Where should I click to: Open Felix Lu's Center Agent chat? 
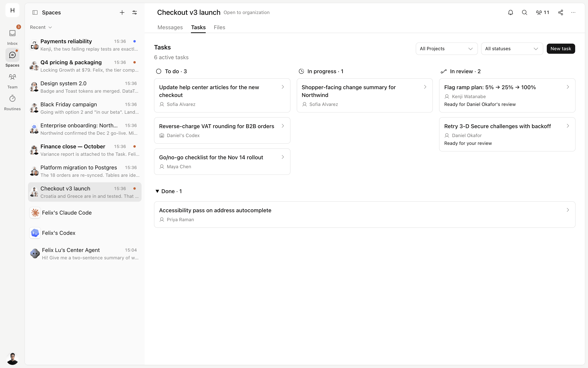click(85, 254)
